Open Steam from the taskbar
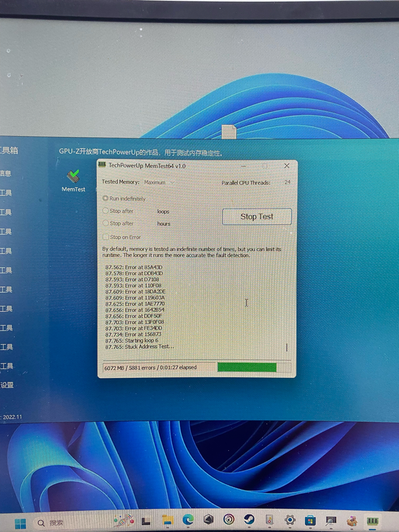The height and width of the screenshot is (532, 399). tap(249, 519)
